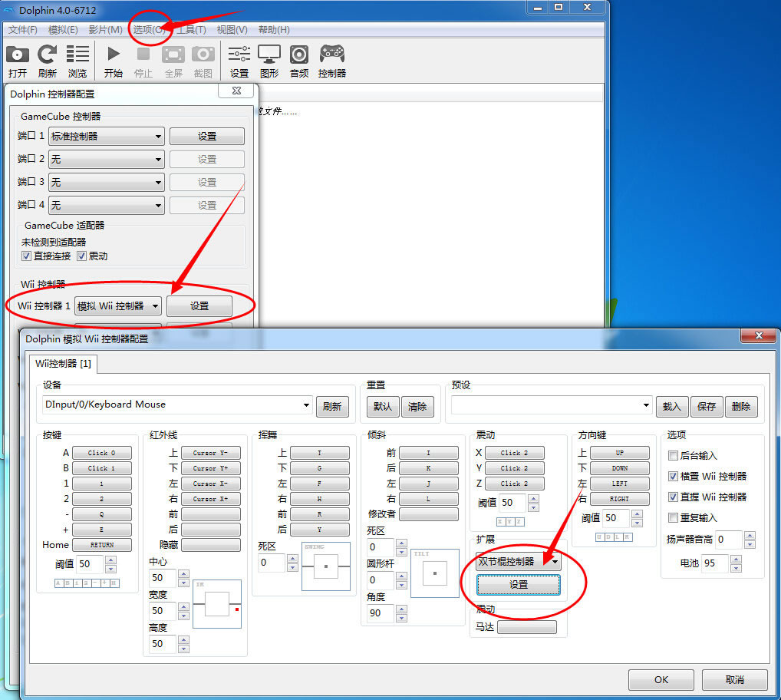Close the Dolphin 控制器配置 dialog

236,91
